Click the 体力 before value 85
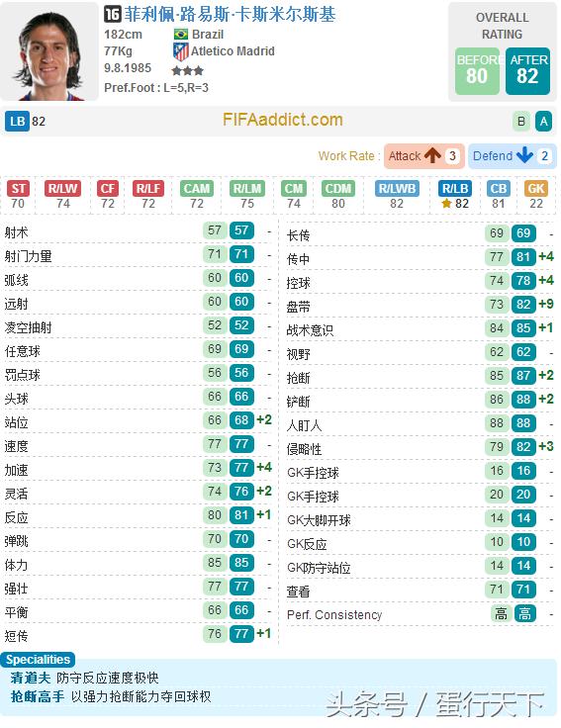561x728 pixels. coord(215,562)
